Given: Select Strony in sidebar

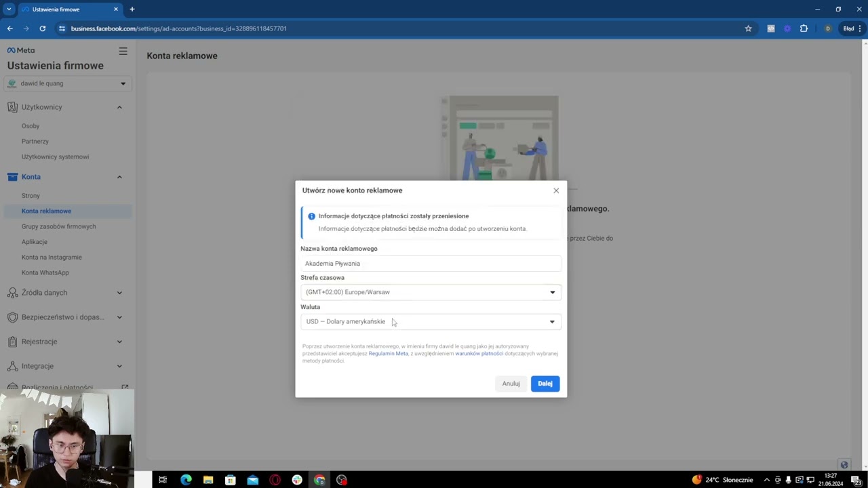Looking at the screenshot, I should tap(31, 196).
